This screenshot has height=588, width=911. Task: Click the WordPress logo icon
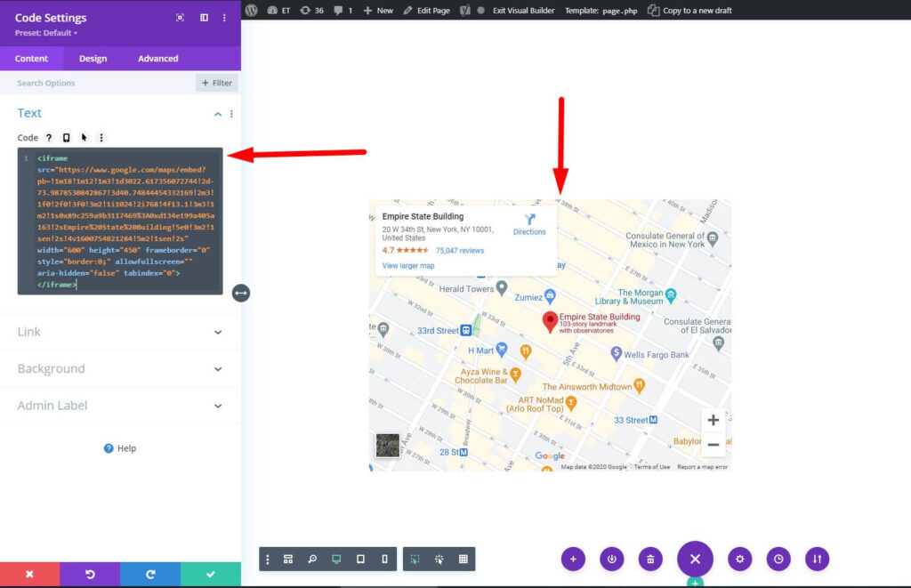pyautogui.click(x=252, y=11)
